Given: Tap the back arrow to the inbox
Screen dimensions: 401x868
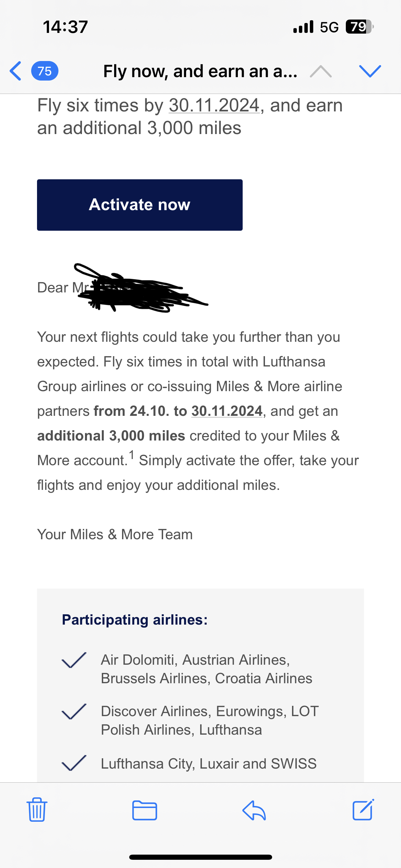Looking at the screenshot, I should 16,71.
